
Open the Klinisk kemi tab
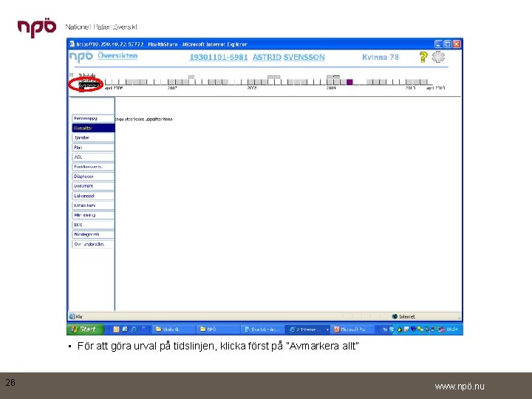[x=93, y=205]
